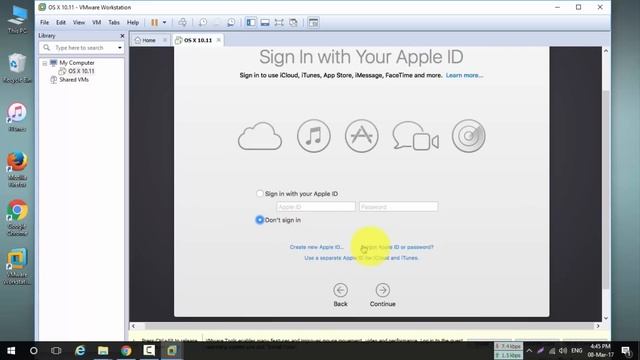Enter full screen mode icon
Viewport: 640px width, 360px height.
point(279,22)
